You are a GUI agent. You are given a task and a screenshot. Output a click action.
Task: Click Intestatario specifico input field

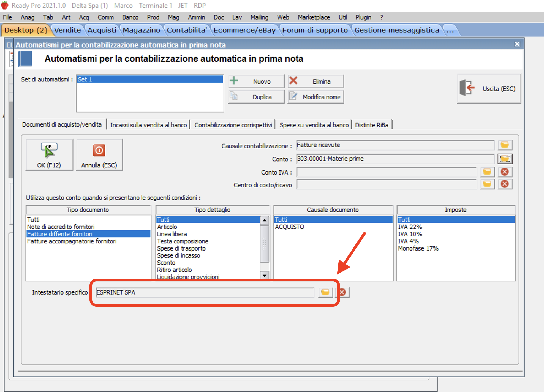pos(205,292)
